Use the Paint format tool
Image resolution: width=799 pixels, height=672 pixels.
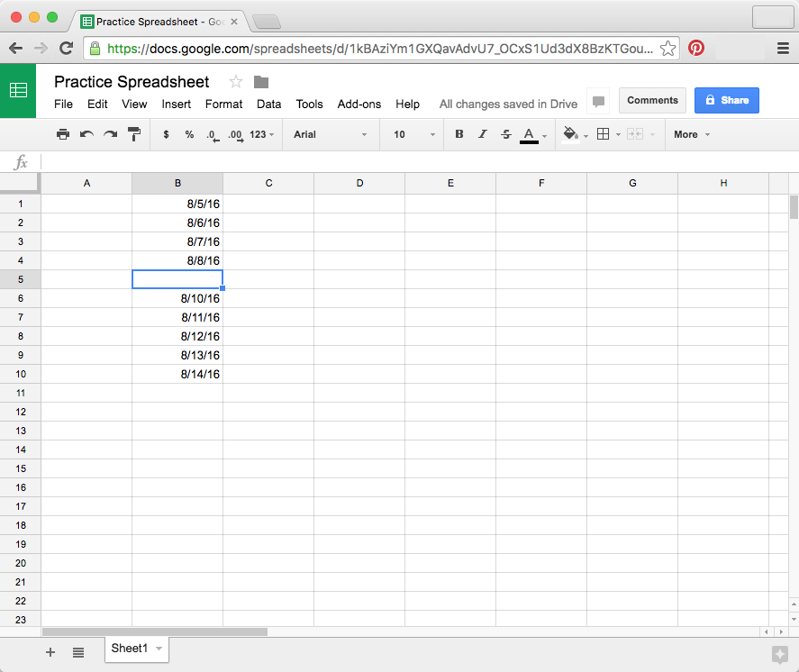click(x=133, y=133)
